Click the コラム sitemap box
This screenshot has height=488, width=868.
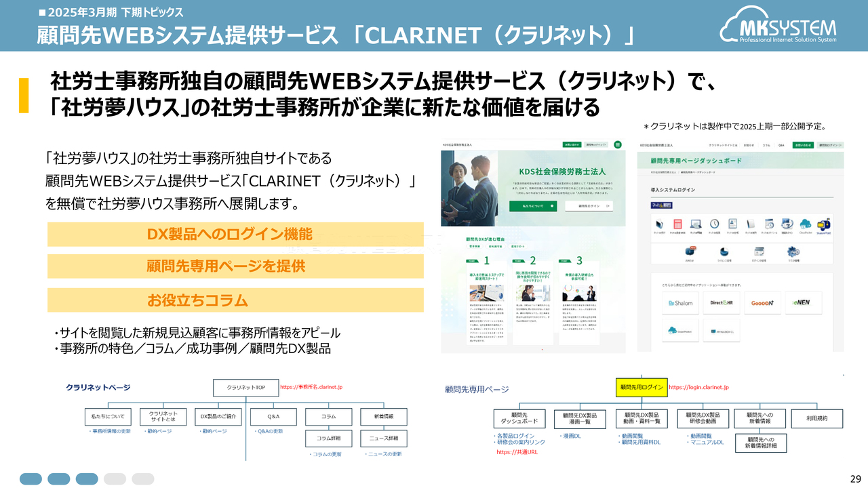coord(328,417)
